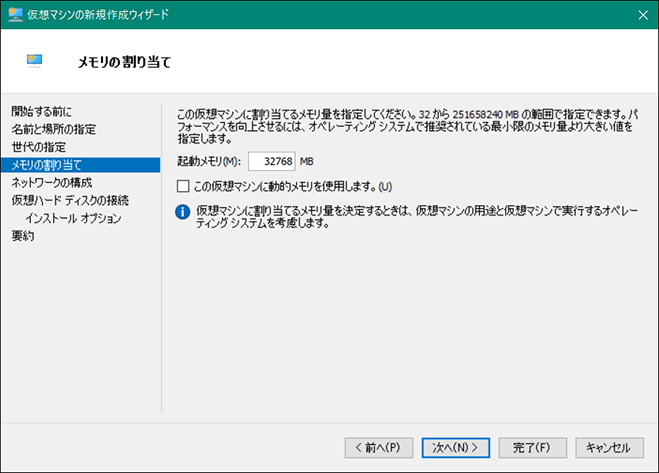Click the < 前へ(P) button
The height and width of the screenshot is (473, 659).
379,448
